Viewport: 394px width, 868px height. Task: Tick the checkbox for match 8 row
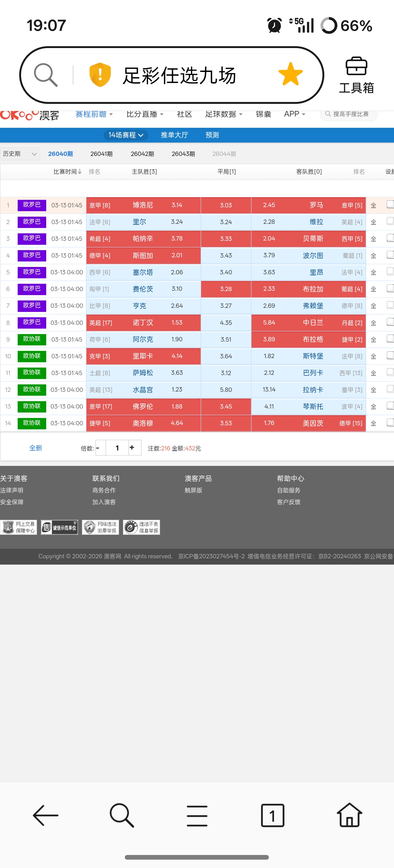pos(390,322)
